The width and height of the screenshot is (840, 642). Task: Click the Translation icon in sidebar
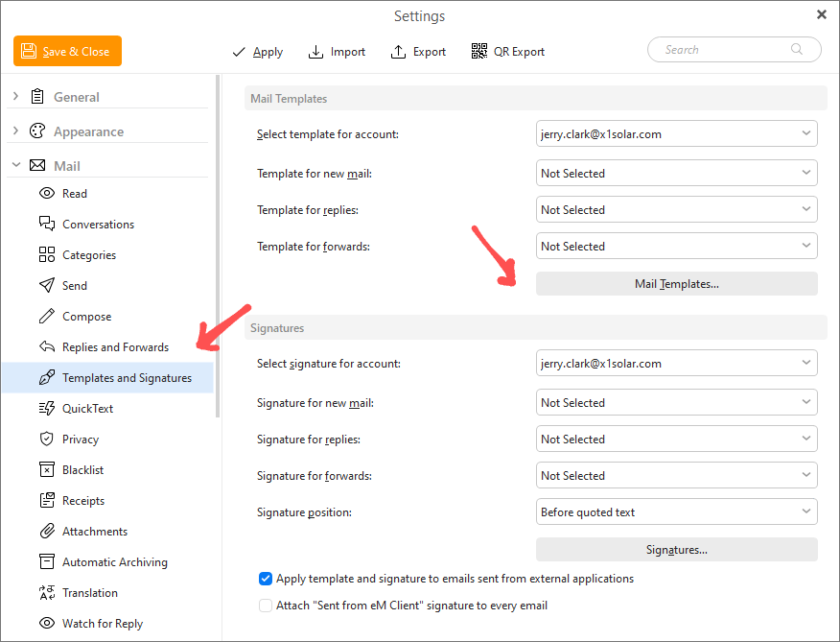coord(47,593)
